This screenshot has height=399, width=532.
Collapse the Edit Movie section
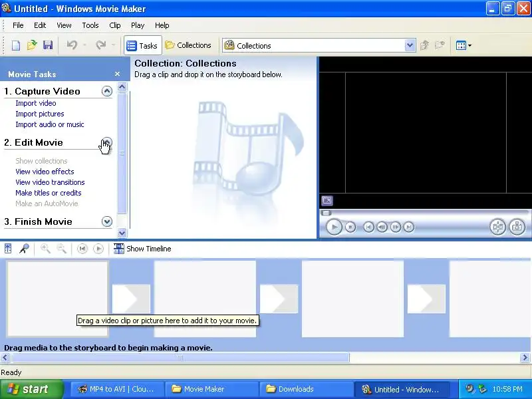[x=107, y=142]
